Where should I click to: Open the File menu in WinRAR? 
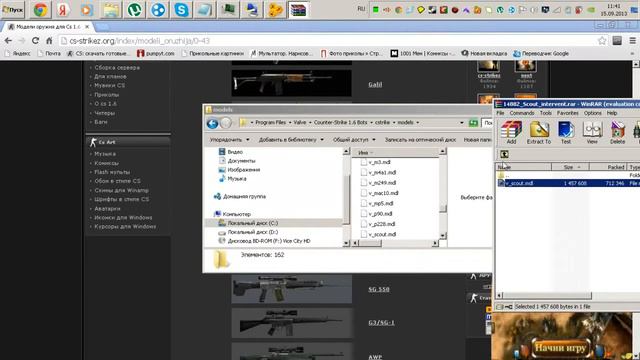[500, 113]
